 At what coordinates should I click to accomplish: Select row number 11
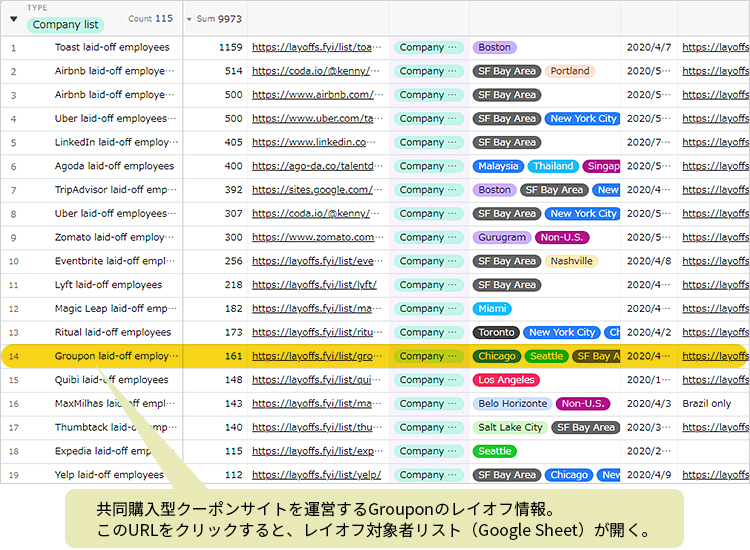[13, 286]
